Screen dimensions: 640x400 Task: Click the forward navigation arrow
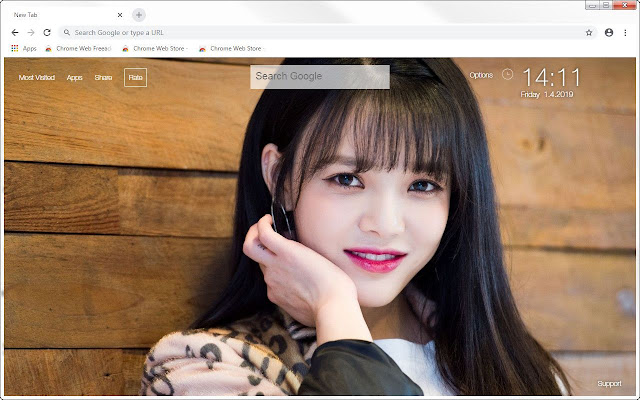click(x=31, y=32)
